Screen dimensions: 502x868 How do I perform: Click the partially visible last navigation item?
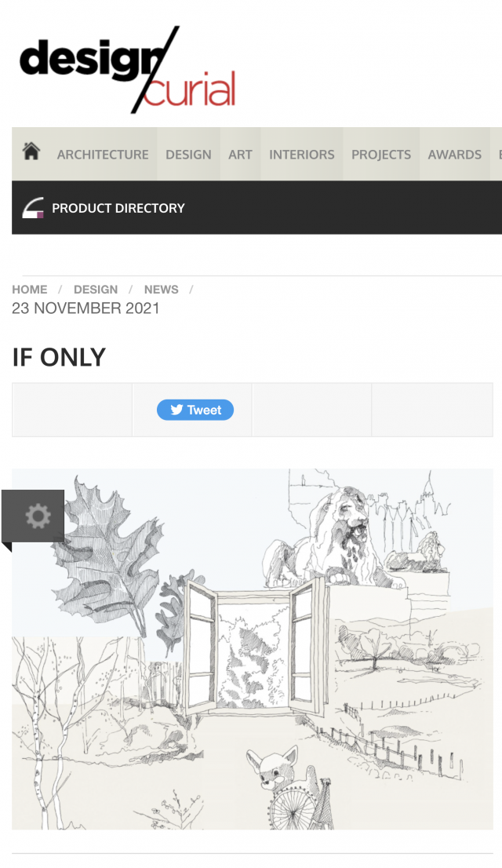pyautogui.click(x=497, y=155)
